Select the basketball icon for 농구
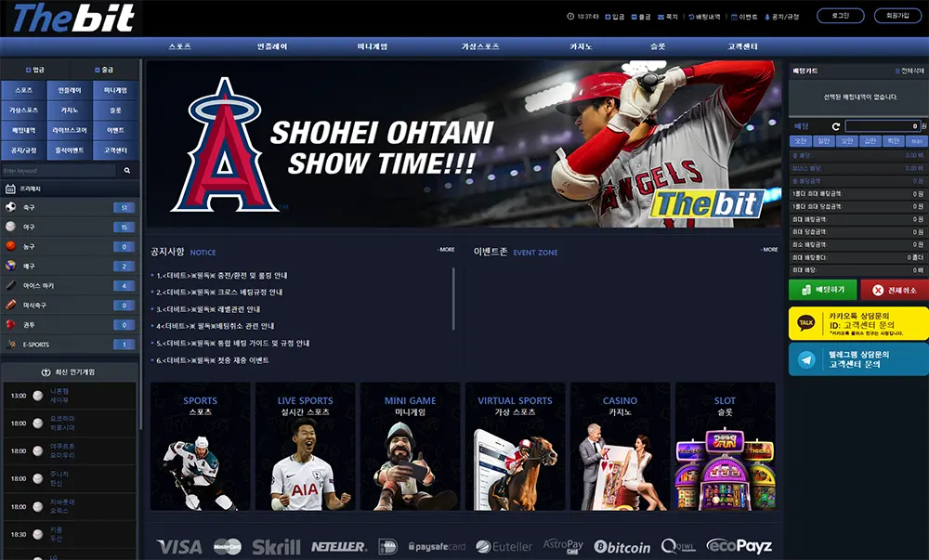The height and width of the screenshot is (560, 929). (x=10, y=246)
